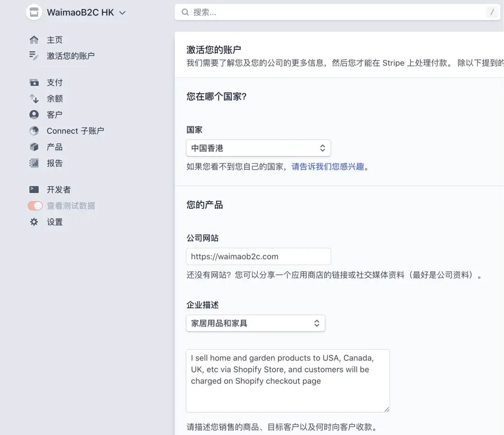This screenshot has width=504, height=435.
Task: Click the 还没有网站? helper text
Action: pyautogui.click(x=334, y=275)
